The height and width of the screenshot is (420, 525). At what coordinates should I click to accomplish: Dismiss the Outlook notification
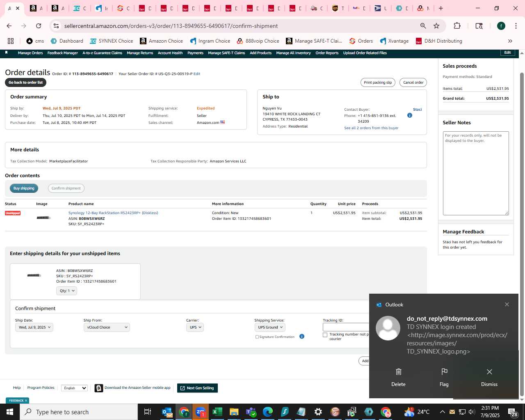tap(489, 377)
